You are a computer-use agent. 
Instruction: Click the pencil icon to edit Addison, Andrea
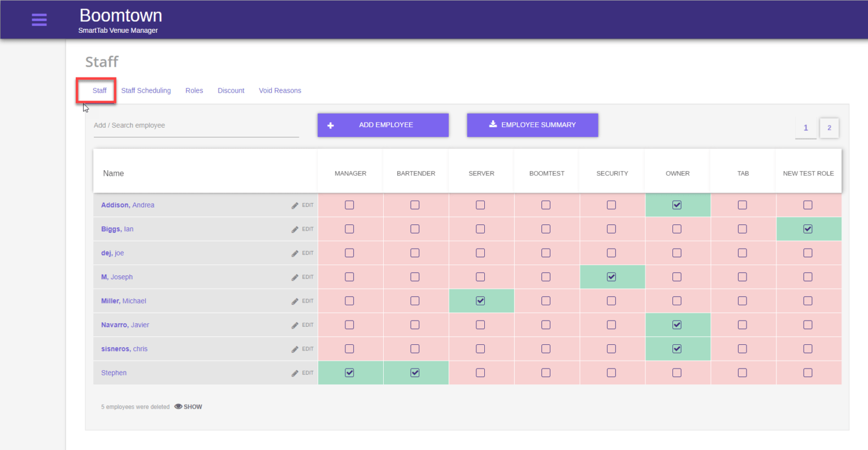coord(294,205)
